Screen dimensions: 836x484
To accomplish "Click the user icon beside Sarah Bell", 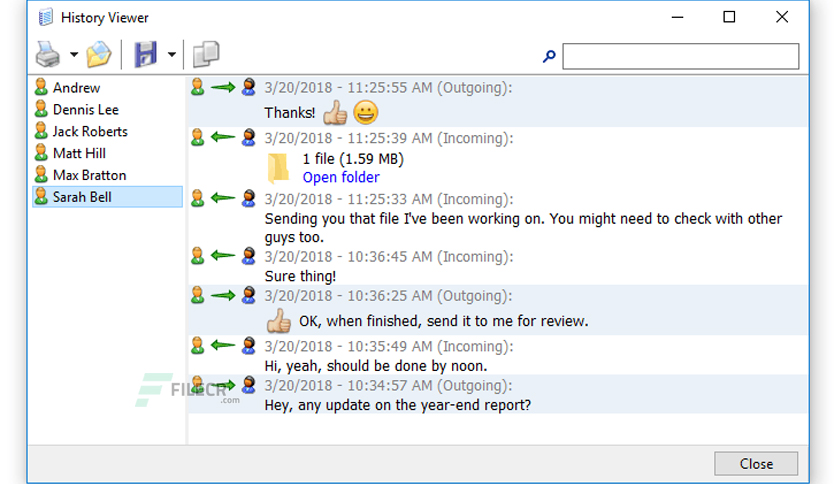I will point(41,196).
